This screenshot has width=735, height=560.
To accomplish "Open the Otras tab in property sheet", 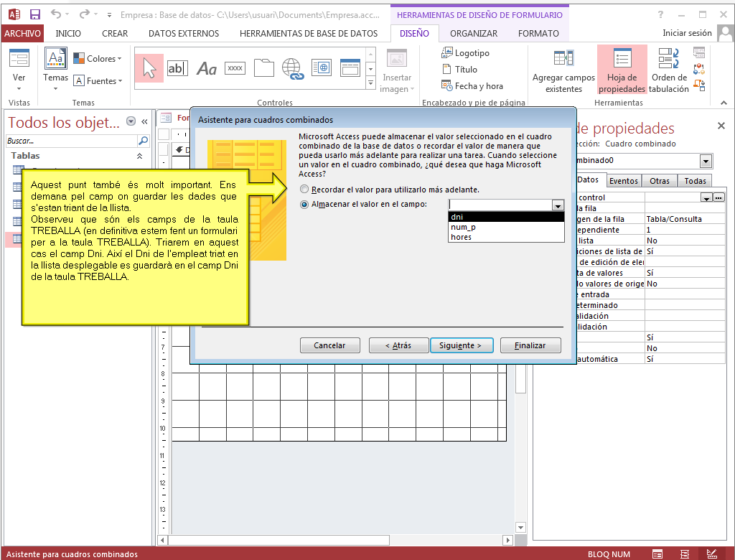I will coord(659,181).
